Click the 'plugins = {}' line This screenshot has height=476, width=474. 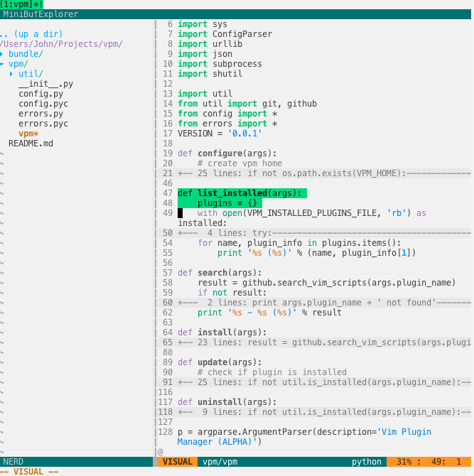(x=227, y=203)
